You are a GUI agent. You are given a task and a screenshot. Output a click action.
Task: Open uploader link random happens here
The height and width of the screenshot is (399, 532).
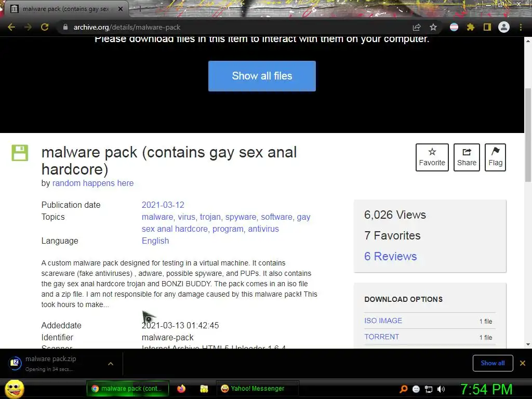[93, 183]
